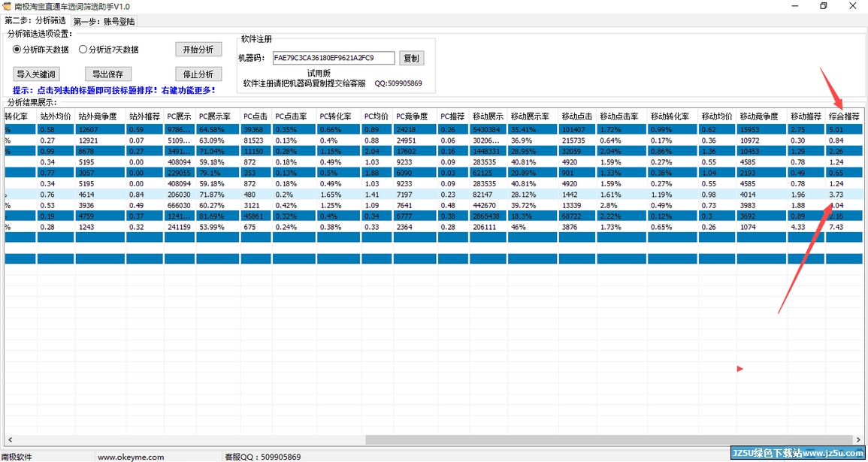
Task: Copy machine code with 复制 button
Action: [x=411, y=58]
